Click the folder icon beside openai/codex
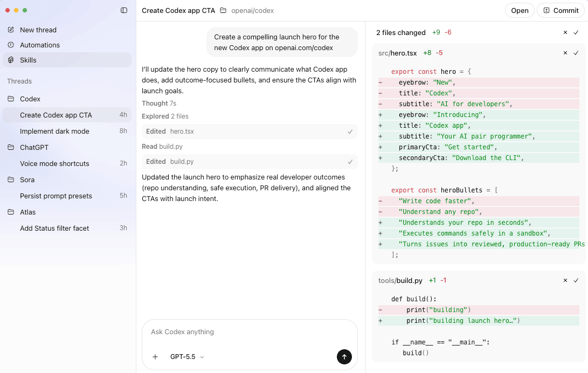The width and height of the screenshot is (588, 373). coord(223,10)
